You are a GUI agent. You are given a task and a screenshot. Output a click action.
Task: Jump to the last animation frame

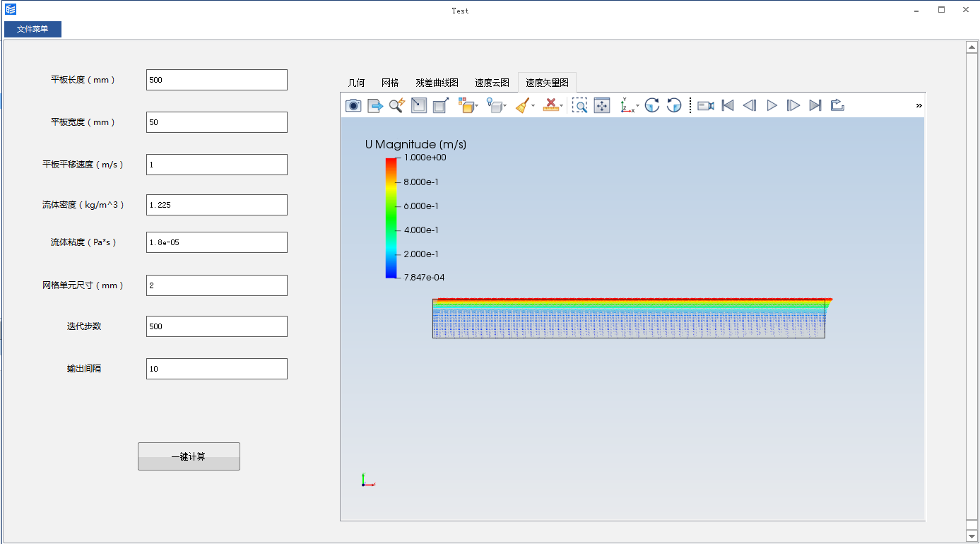click(815, 105)
